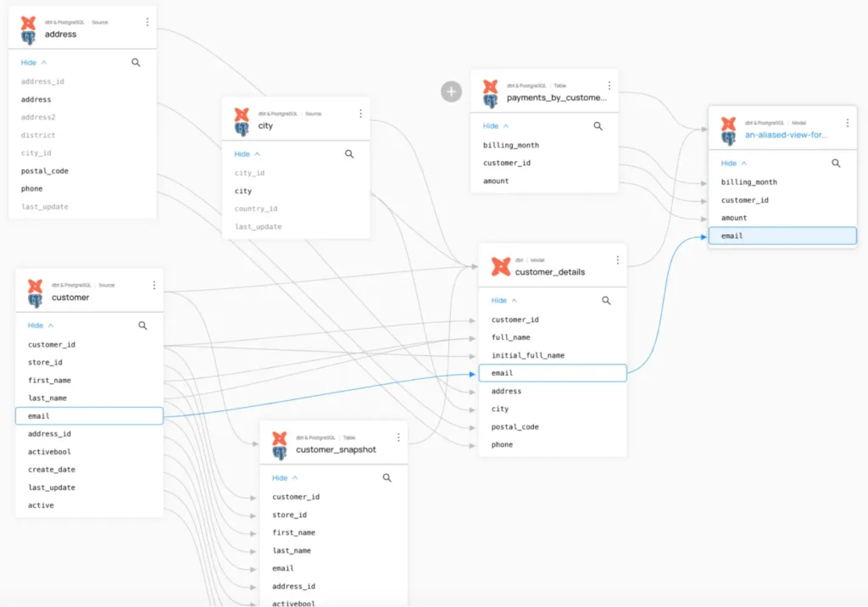Collapse customer_snapshot columns with Hide
Viewport: 868px width, 607px height.
(285, 478)
